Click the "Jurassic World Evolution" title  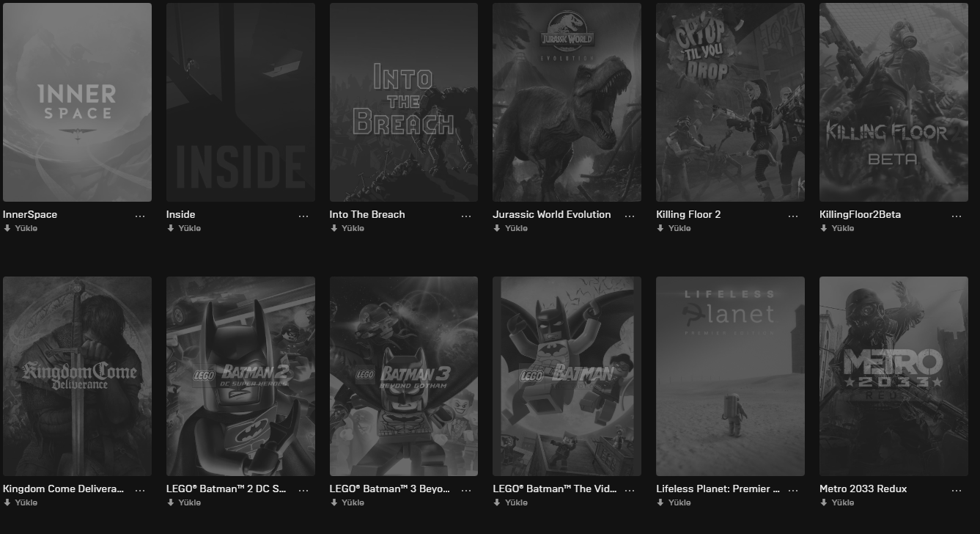552,215
